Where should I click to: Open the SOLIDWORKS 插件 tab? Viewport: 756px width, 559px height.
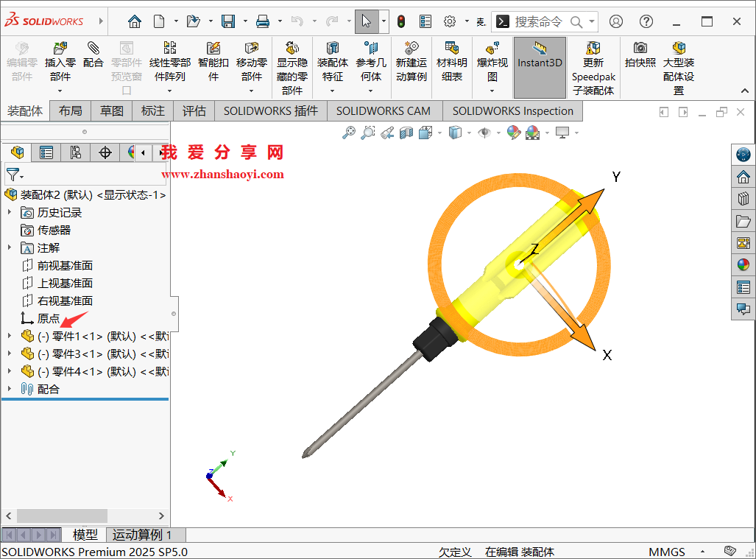(270, 111)
